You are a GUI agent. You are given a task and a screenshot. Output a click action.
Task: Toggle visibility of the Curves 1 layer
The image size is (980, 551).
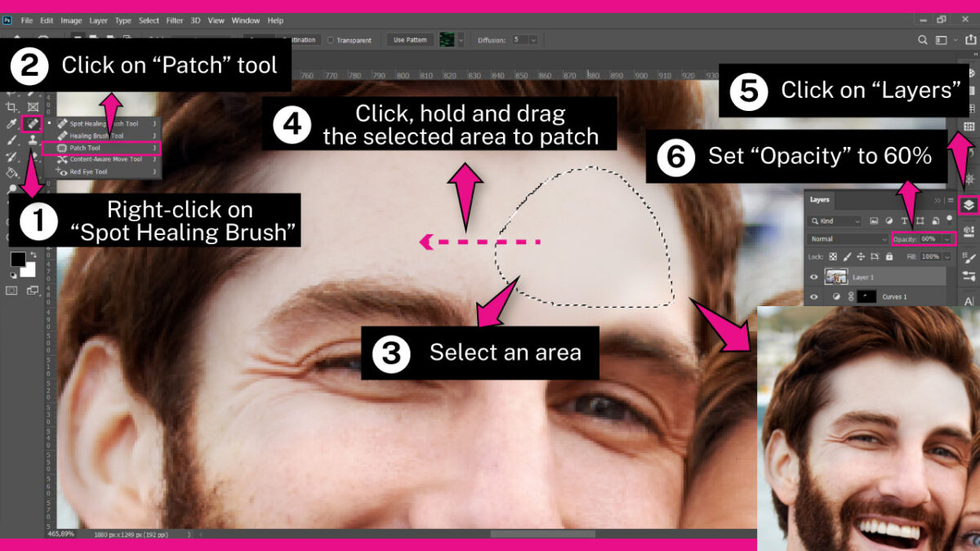[x=813, y=296]
